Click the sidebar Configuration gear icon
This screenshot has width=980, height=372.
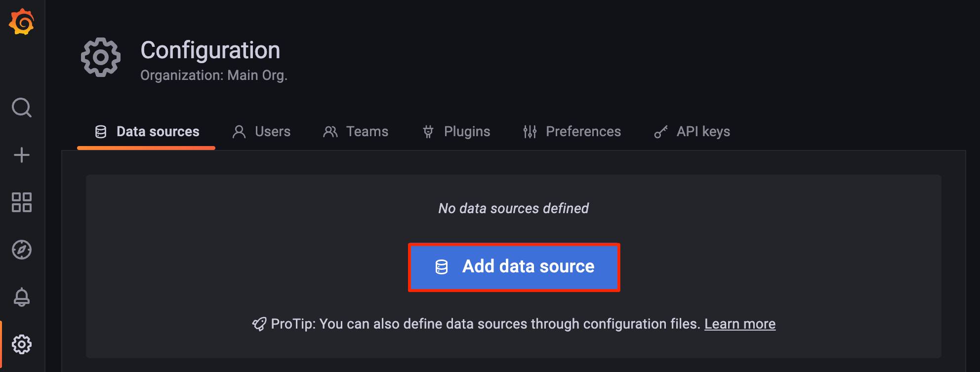[22, 344]
